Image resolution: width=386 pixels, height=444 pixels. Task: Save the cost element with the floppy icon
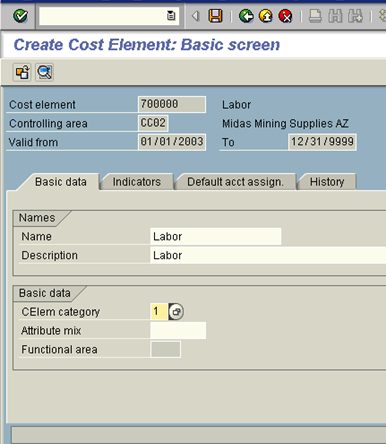pyautogui.click(x=215, y=16)
